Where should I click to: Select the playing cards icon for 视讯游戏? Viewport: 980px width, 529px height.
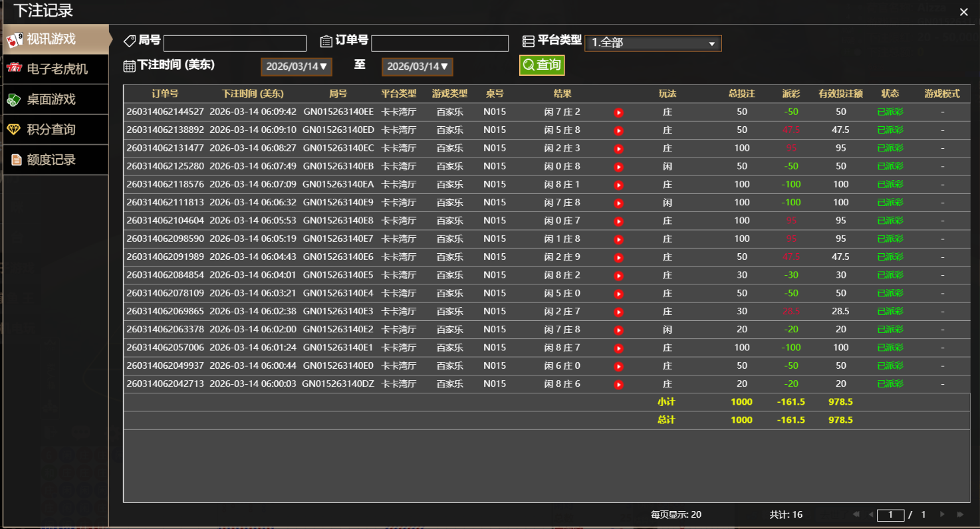point(15,39)
